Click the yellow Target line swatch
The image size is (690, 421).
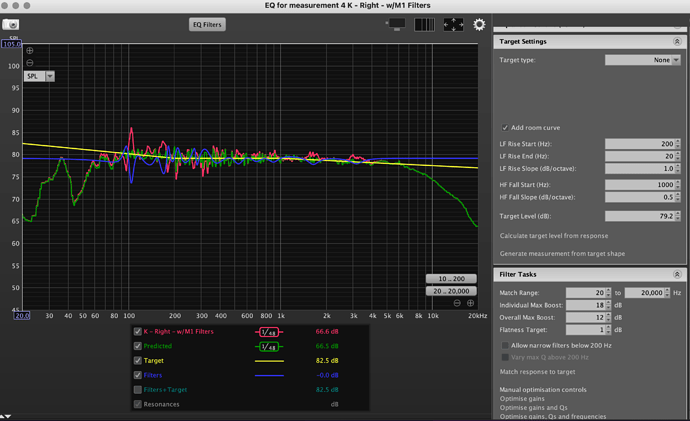pyautogui.click(x=269, y=361)
